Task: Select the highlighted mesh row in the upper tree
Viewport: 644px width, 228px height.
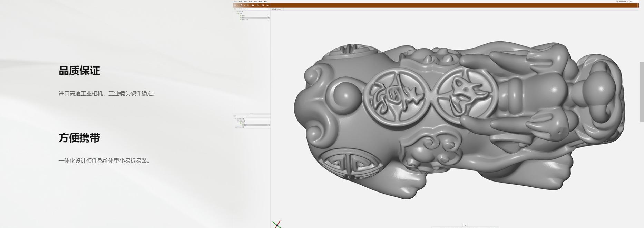Action: click(255, 18)
